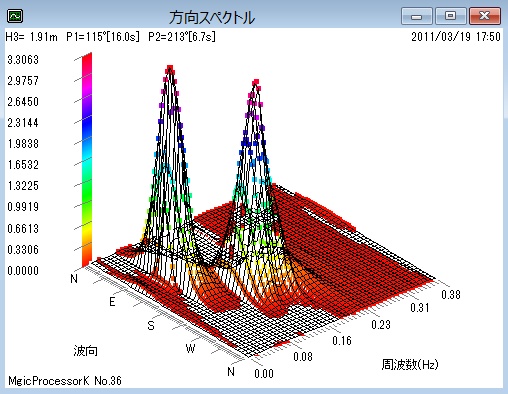This screenshot has width=508, height=394.
Task: Click the right spectrum peak top
Action: [x=256, y=82]
